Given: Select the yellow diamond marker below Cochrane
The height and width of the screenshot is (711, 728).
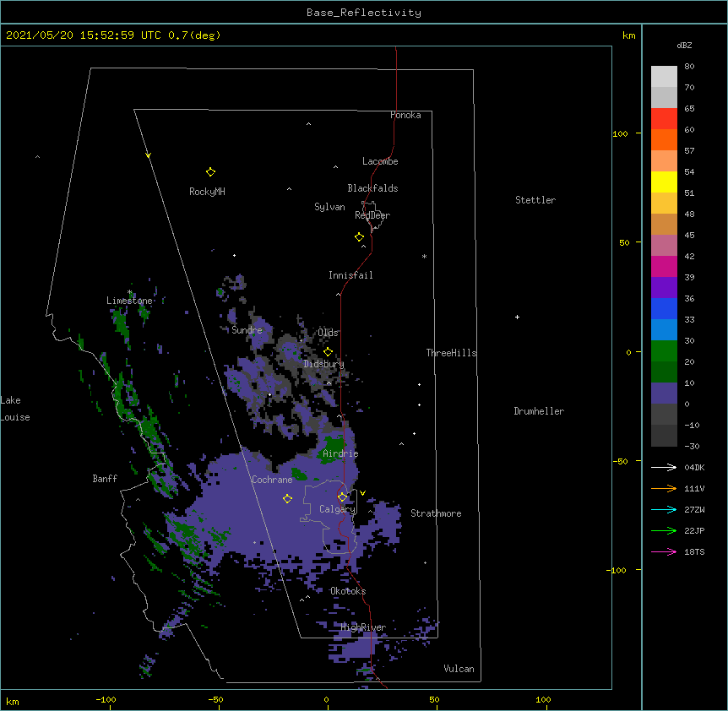Looking at the screenshot, I should [x=287, y=498].
